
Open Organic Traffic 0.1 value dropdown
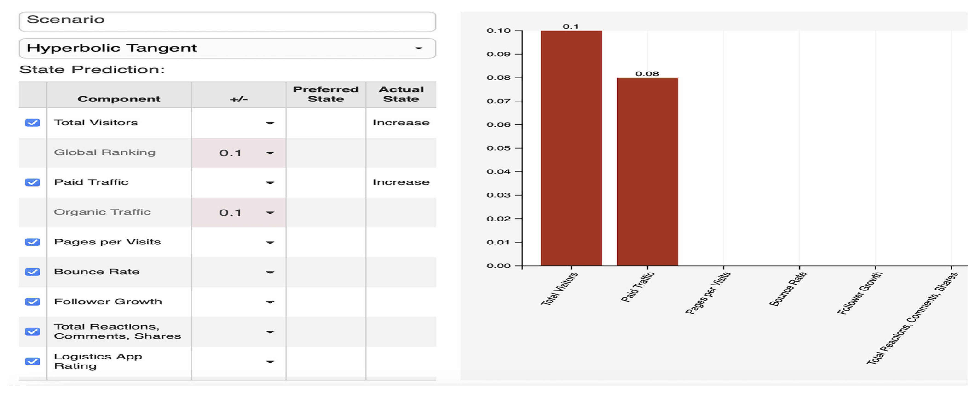coord(270,213)
